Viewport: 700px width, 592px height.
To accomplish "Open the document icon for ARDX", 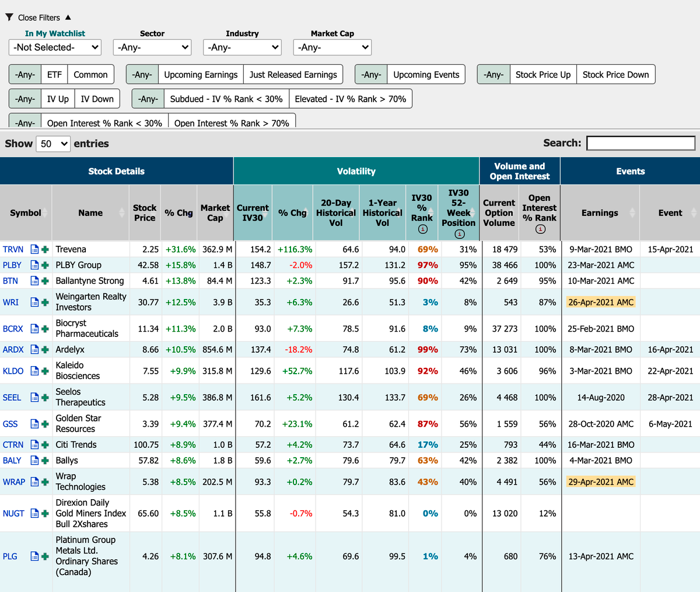I will (34, 350).
